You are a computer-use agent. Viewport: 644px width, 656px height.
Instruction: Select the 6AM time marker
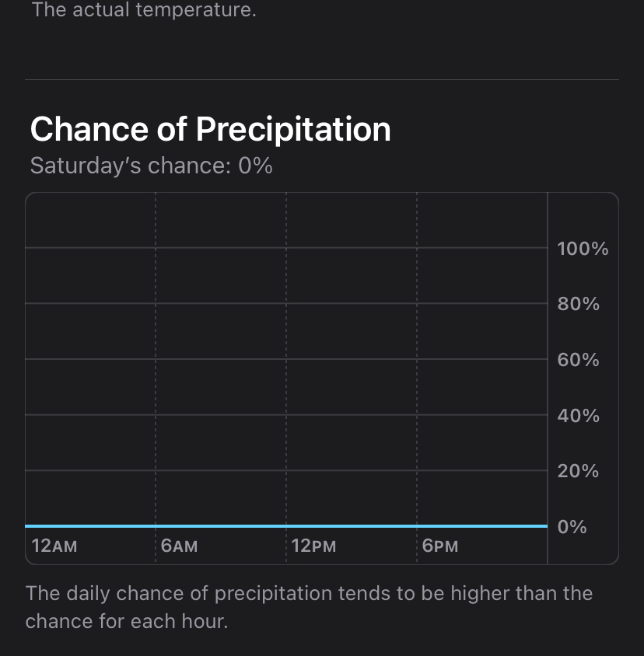(179, 546)
